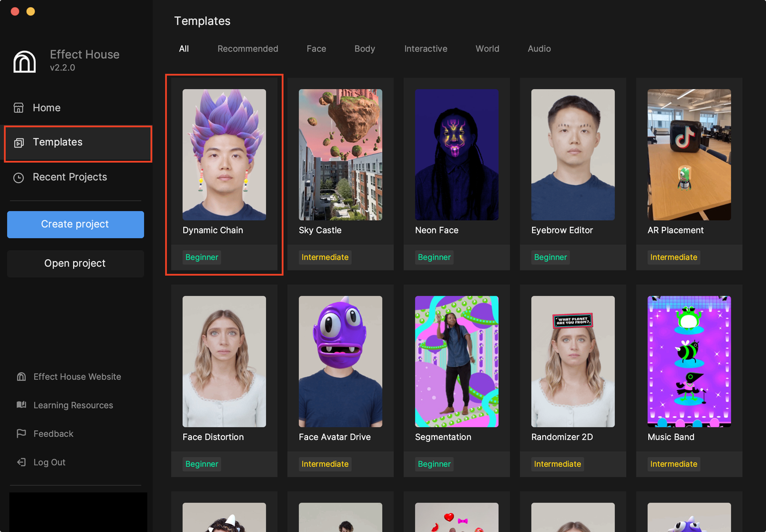The width and height of the screenshot is (766, 532).
Task: Click the Music Band title text
Action: point(671,437)
